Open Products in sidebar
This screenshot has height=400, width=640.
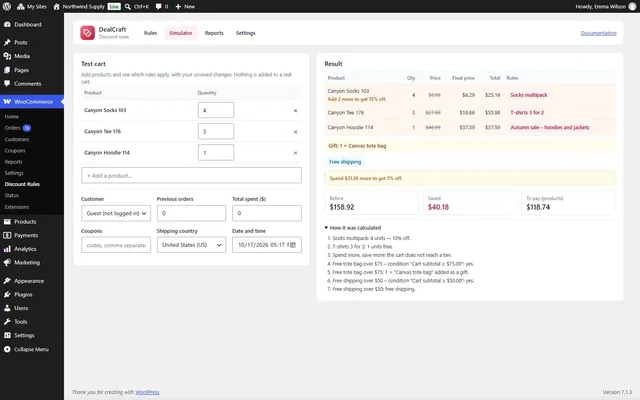32,222
